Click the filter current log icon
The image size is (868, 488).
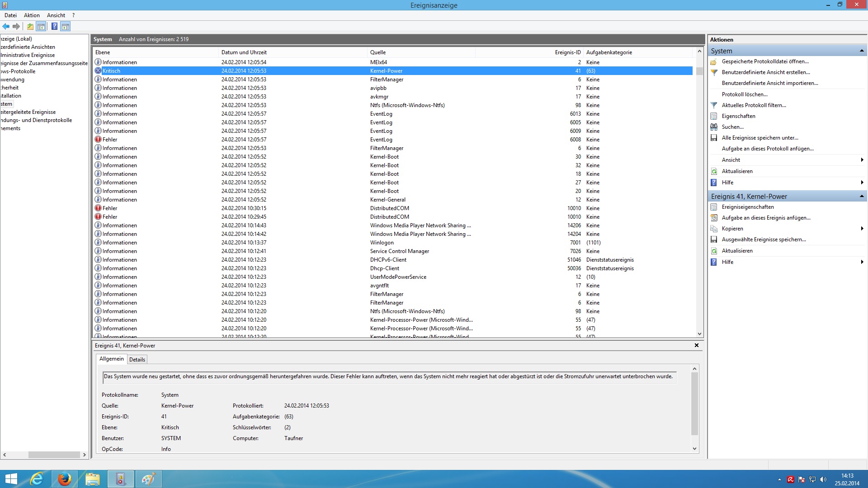coord(714,105)
